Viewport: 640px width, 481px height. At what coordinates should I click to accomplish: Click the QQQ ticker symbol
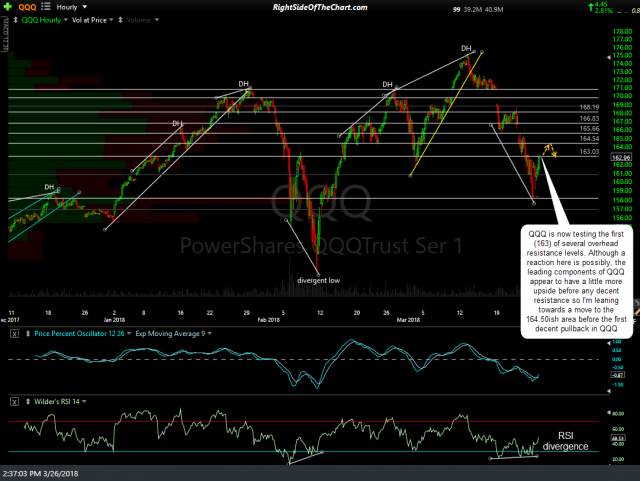click(27, 7)
